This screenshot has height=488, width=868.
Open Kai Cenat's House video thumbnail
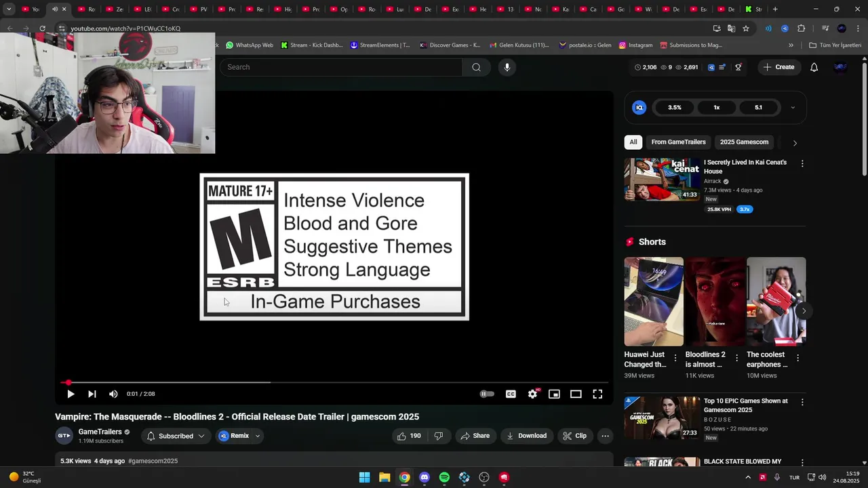click(662, 180)
